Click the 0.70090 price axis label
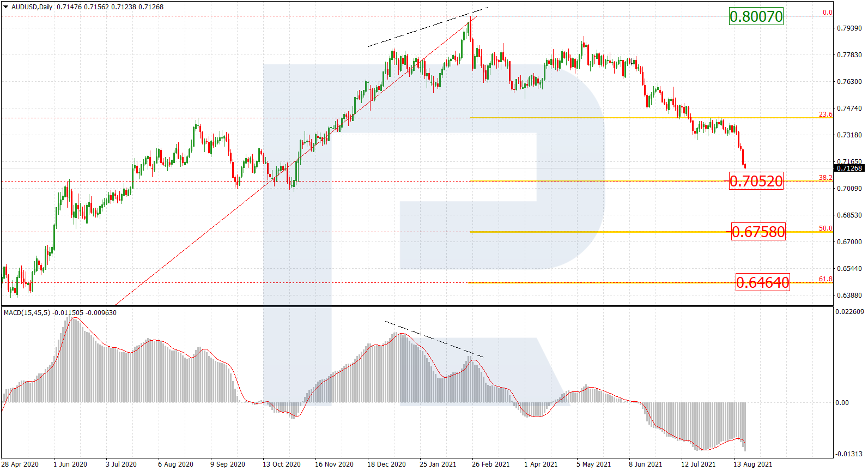 pyautogui.click(x=849, y=189)
